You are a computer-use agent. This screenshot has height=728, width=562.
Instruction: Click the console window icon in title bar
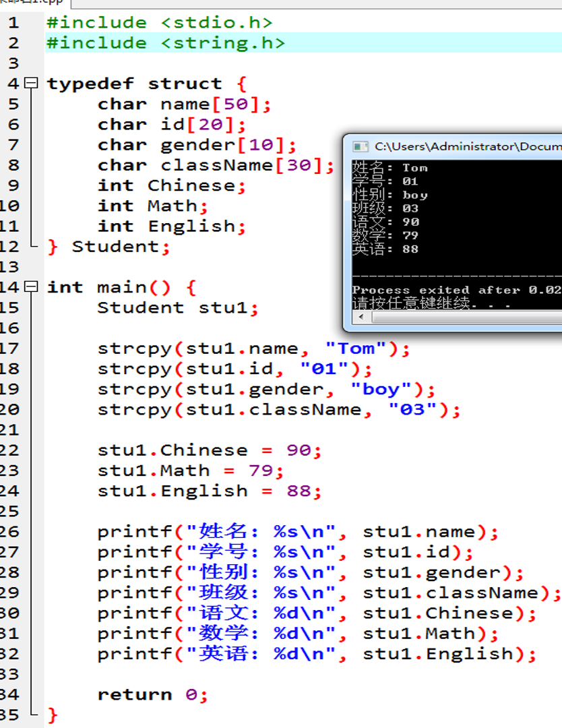coord(360,147)
